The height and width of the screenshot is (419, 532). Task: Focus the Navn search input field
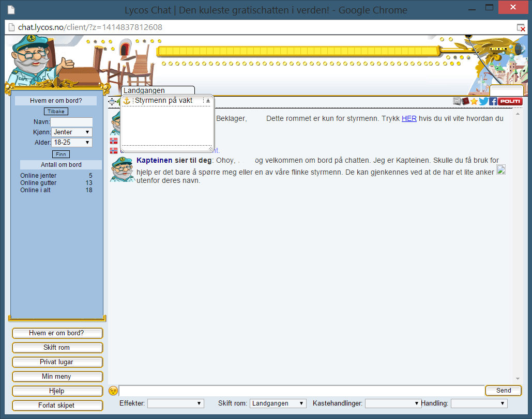pyautogui.click(x=71, y=122)
